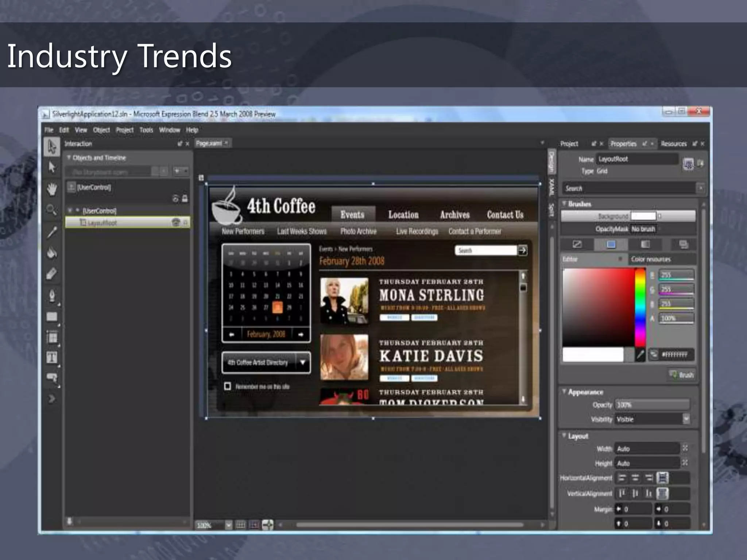Select the TextBlock text tool
The image size is (747, 560).
(x=52, y=358)
